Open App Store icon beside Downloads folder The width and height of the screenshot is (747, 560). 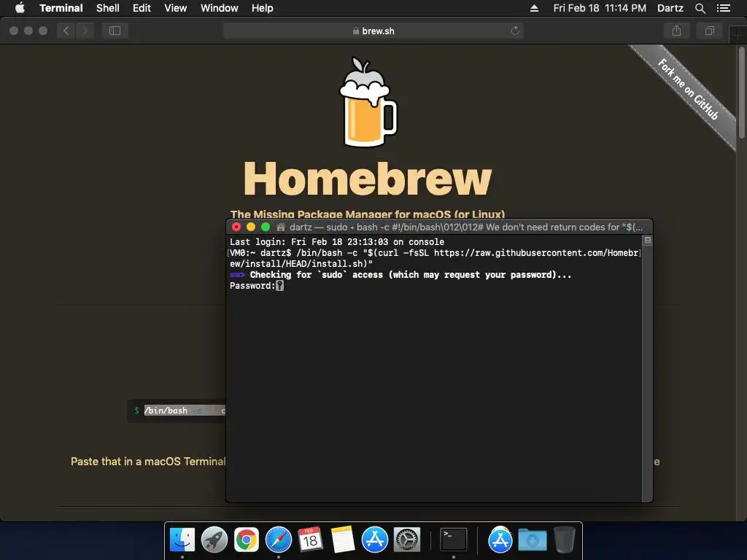click(x=500, y=540)
